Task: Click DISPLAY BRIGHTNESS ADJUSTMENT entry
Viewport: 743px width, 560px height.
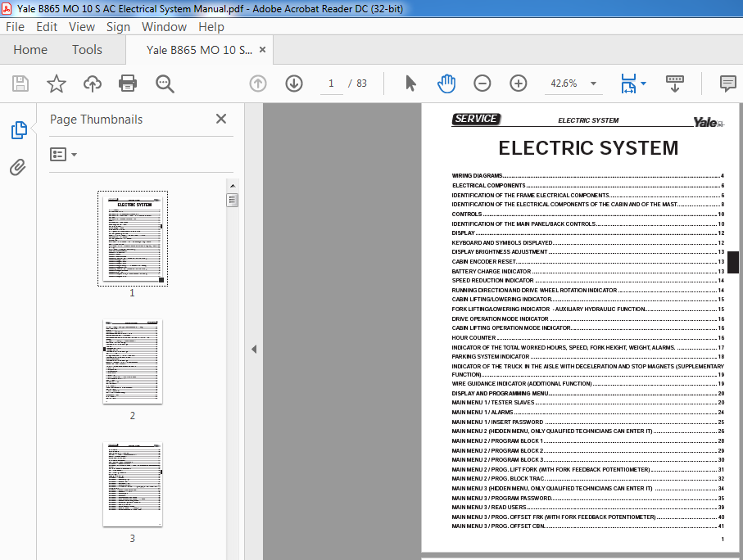Action: 587,252
